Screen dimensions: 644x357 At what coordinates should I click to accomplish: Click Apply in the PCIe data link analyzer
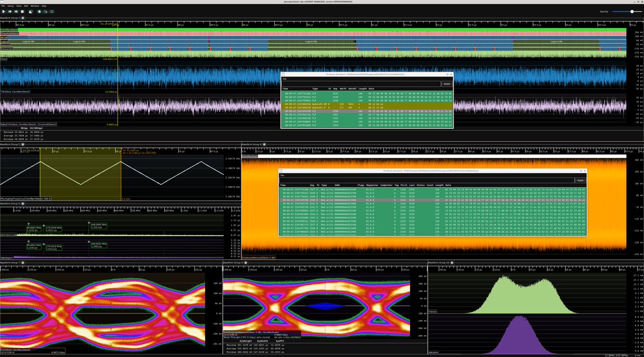[447, 84]
